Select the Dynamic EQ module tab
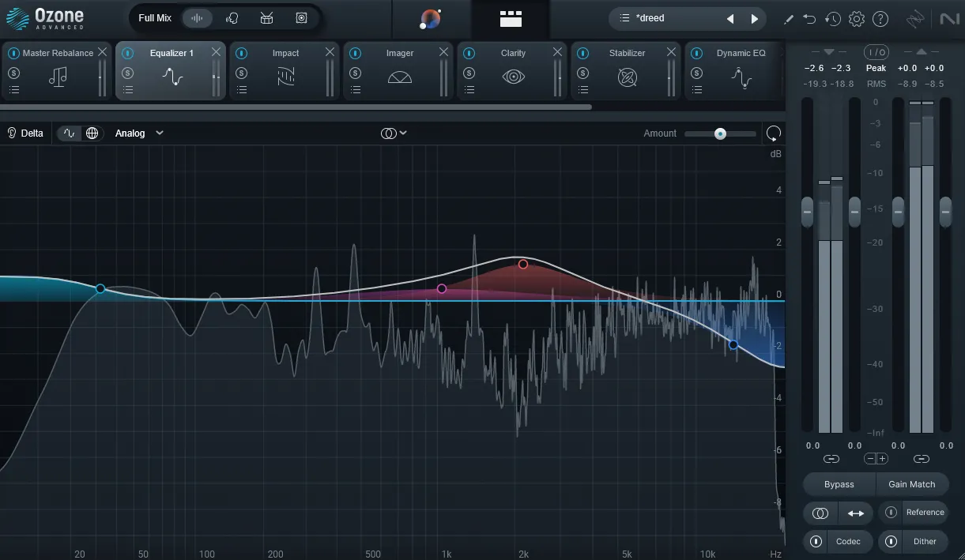Image resolution: width=965 pixels, height=560 pixels. coord(734,70)
